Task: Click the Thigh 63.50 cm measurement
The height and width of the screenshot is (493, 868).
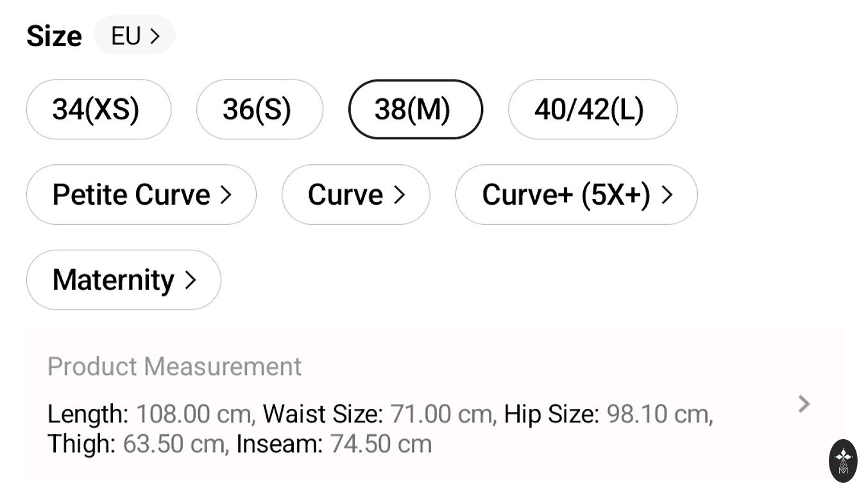Action: (138, 444)
